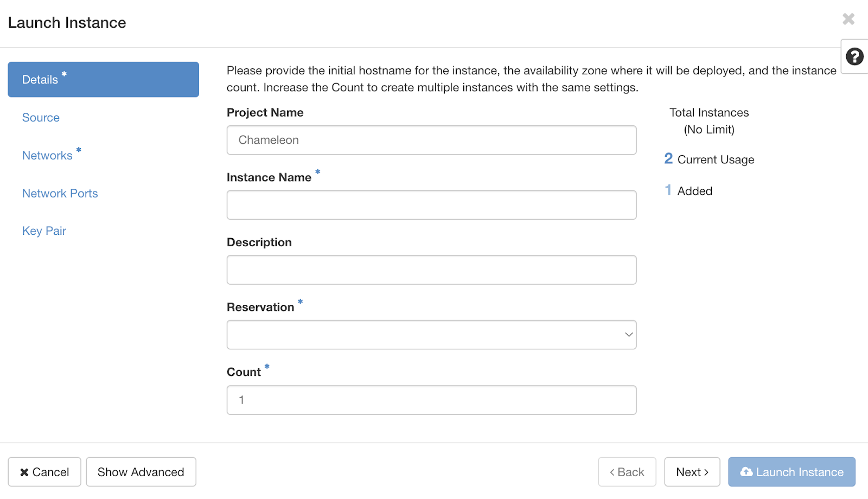
Task: Focus the Description text field
Action: coord(431,270)
